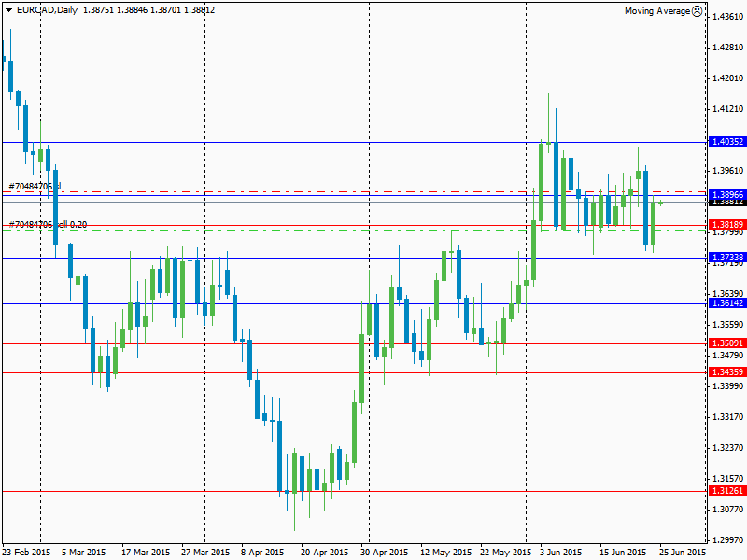Click the 25 Jun 2015 date label
Screen dimensions: 747x560
(683, 553)
